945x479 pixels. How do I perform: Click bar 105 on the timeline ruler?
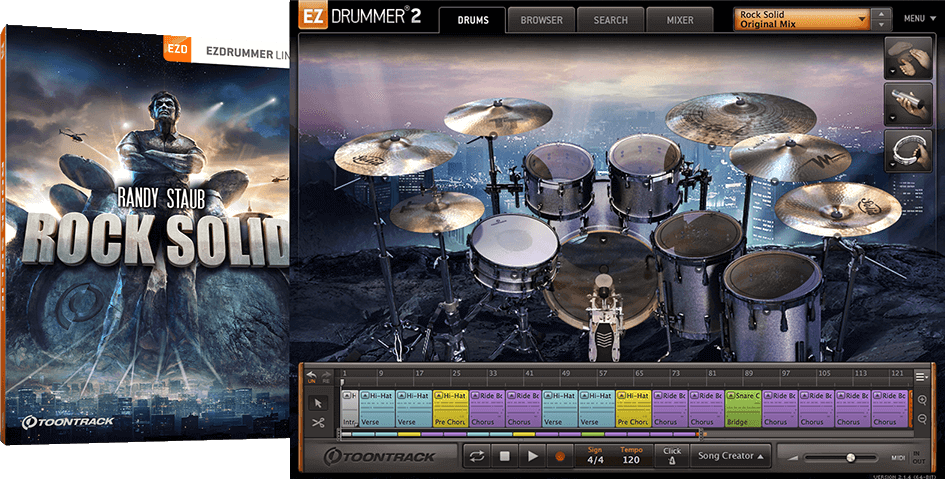(x=824, y=374)
